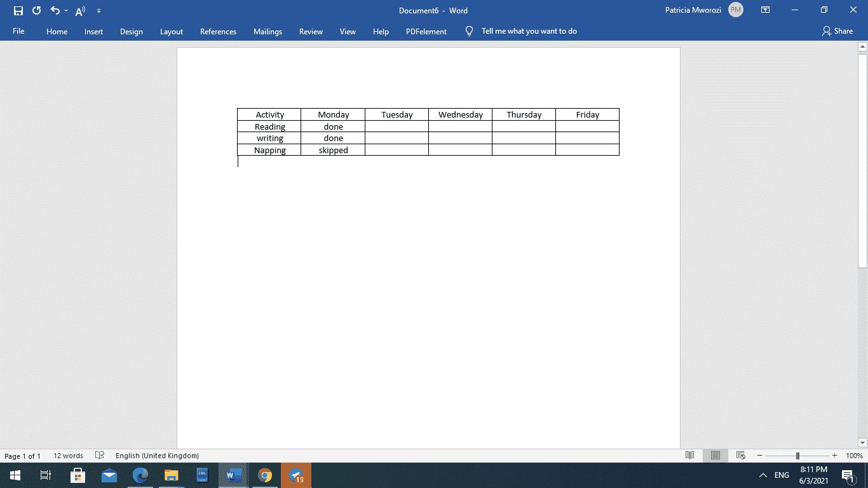Click the PM account avatar
868x488 pixels.
click(x=736, y=10)
